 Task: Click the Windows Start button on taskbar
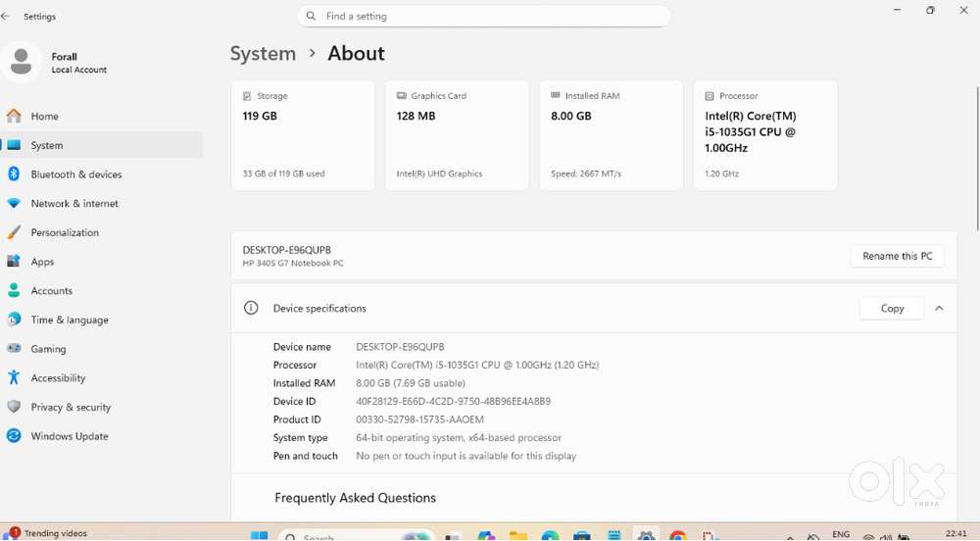259,536
